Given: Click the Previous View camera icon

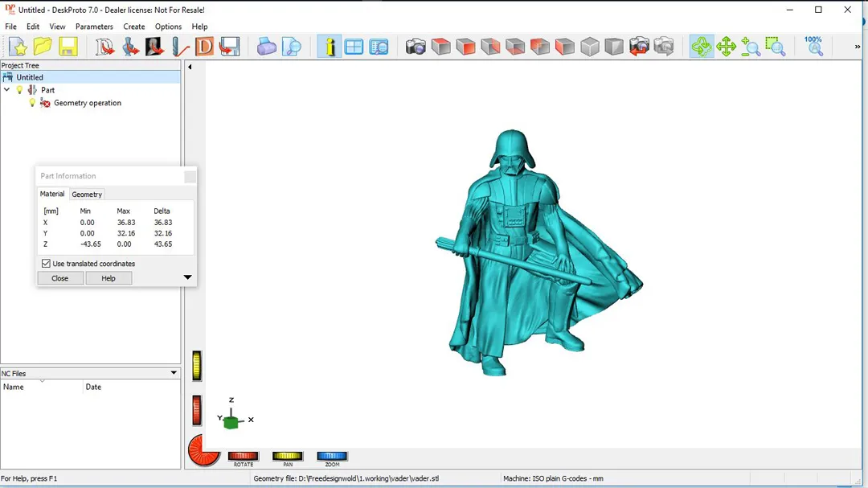Looking at the screenshot, I should pos(640,47).
